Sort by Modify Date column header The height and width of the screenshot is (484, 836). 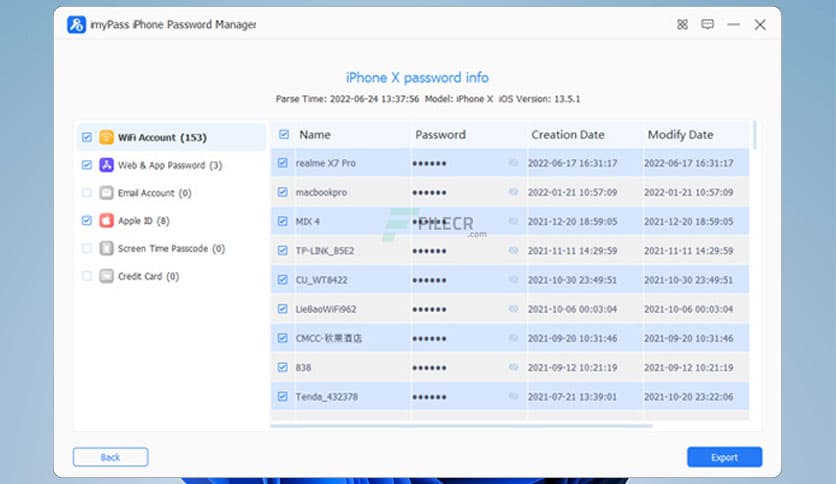coord(680,135)
